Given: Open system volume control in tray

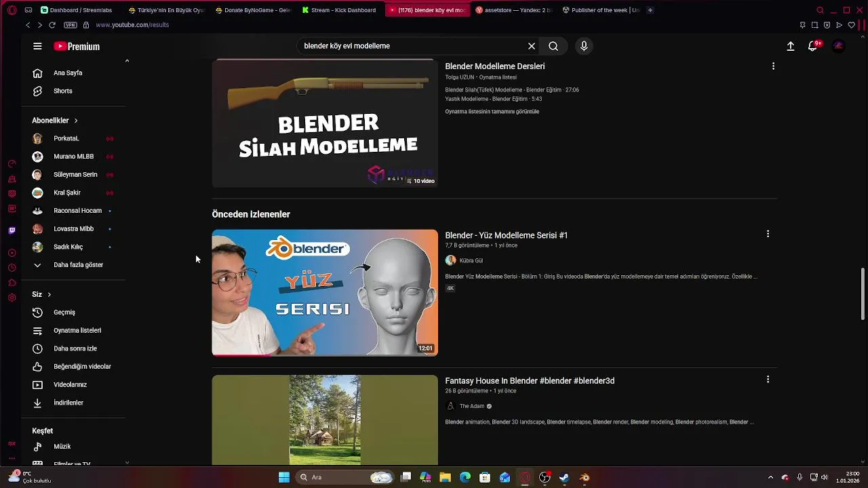Looking at the screenshot, I should [825, 477].
